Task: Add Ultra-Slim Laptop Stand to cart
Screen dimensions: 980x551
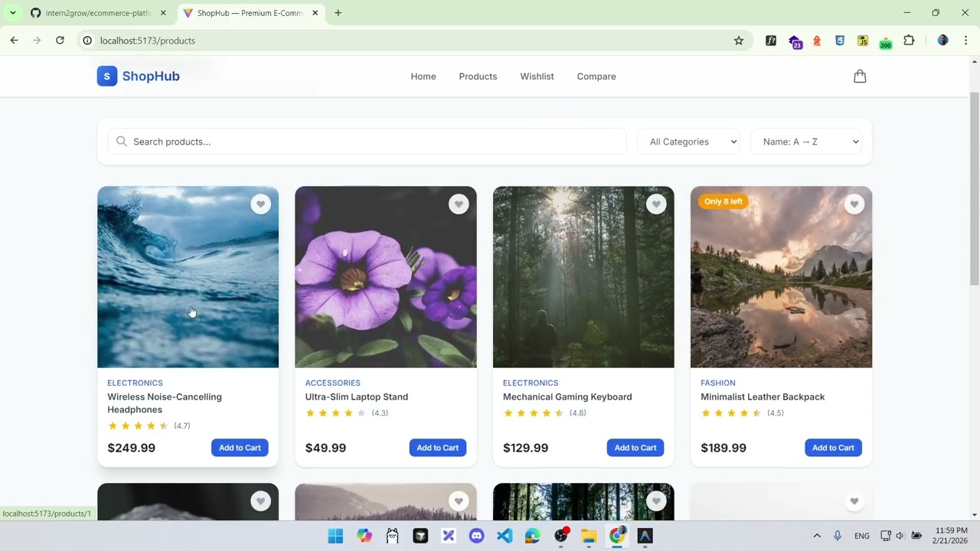Action: 438,448
